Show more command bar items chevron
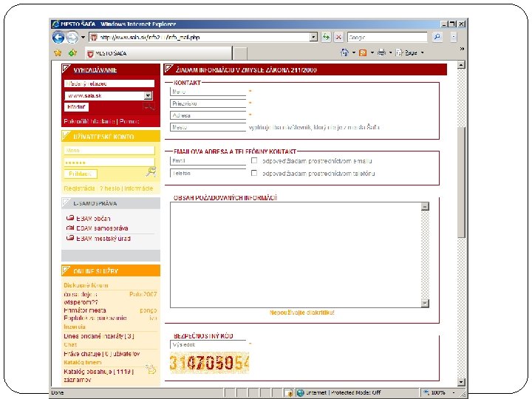 point(462,49)
